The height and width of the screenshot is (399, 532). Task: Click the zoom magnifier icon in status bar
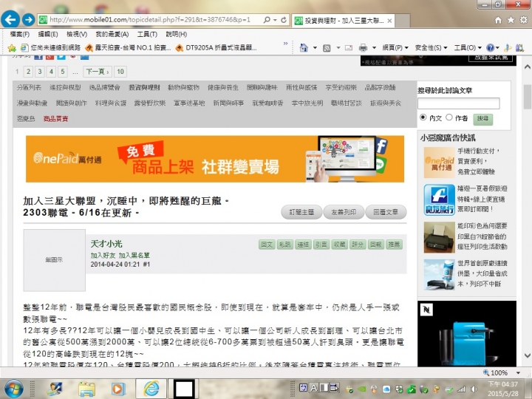click(x=486, y=372)
